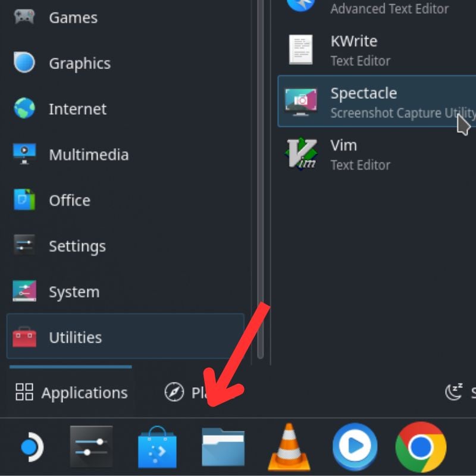
Task: Open the Games category
Action: (125, 17)
